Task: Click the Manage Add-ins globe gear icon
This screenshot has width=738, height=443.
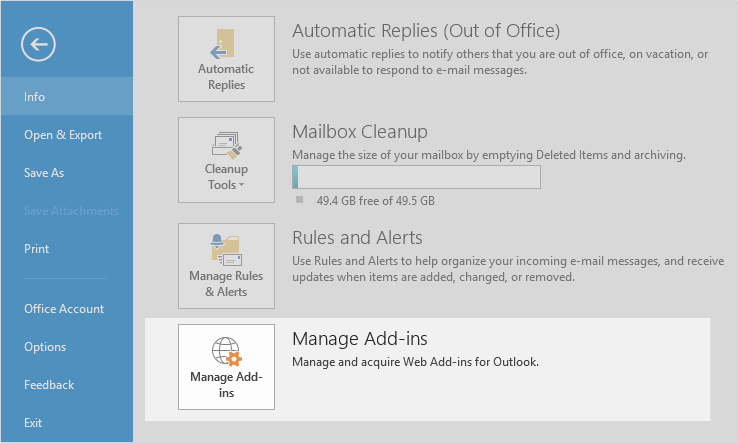Action: click(x=225, y=352)
